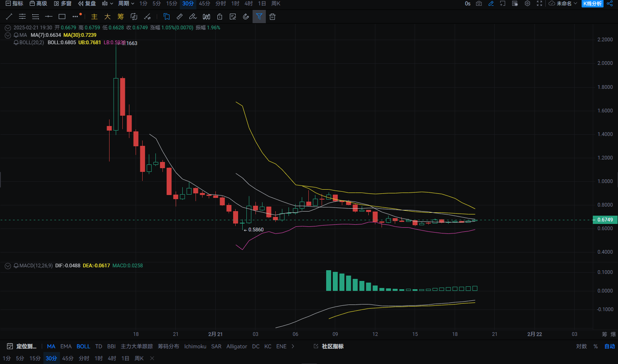Add Alligator indicator

pyautogui.click(x=236, y=346)
